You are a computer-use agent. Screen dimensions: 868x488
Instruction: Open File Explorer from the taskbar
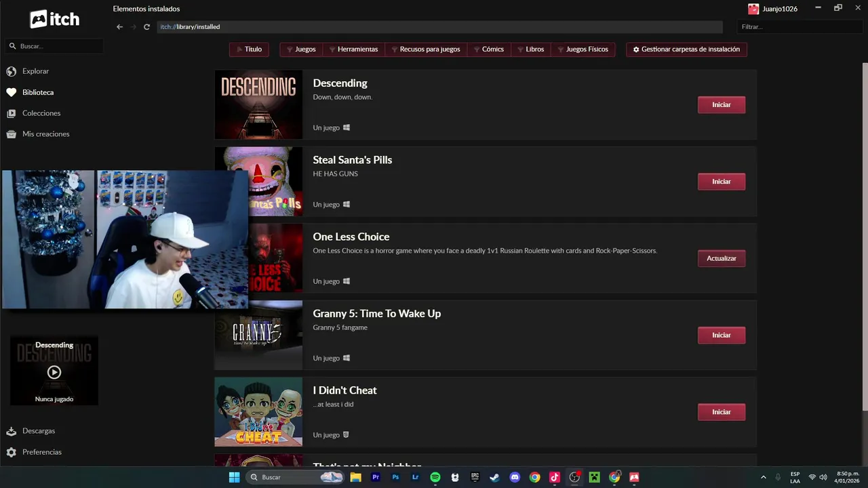pos(356,477)
